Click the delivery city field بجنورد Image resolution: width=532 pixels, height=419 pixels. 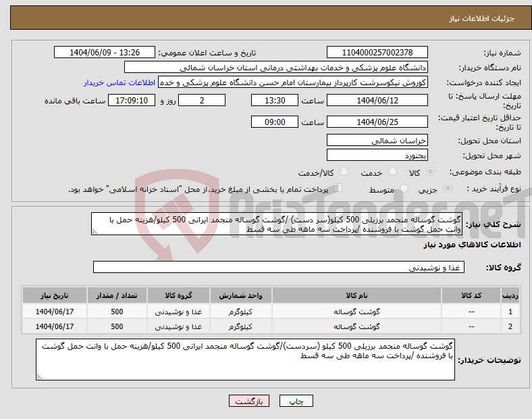coord(377,155)
